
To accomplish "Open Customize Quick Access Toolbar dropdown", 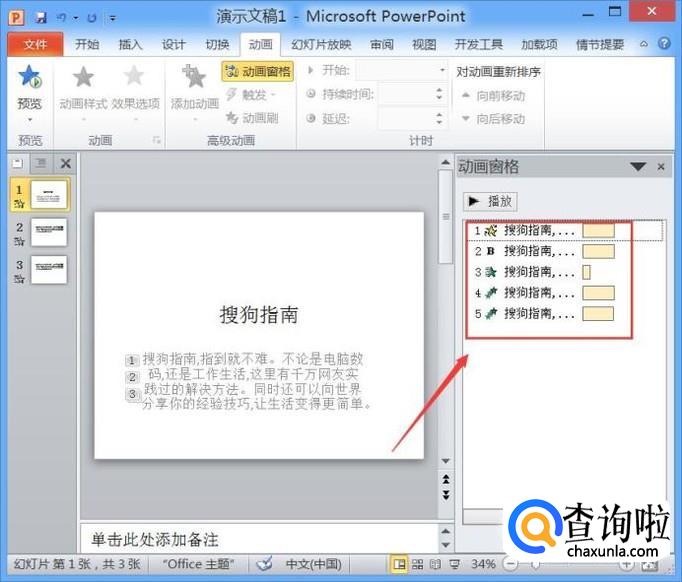I will [113, 18].
